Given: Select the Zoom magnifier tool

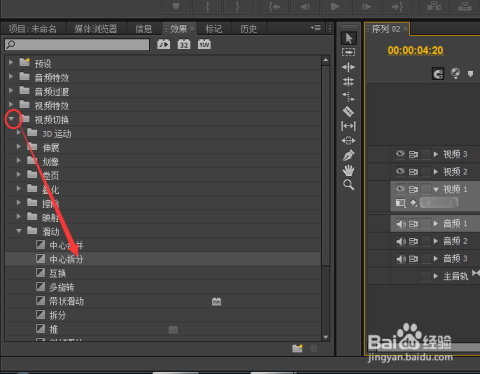Looking at the screenshot, I should coord(349,185).
